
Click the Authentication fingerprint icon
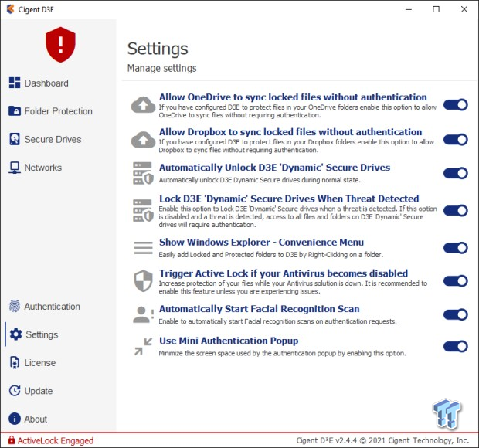click(15, 306)
